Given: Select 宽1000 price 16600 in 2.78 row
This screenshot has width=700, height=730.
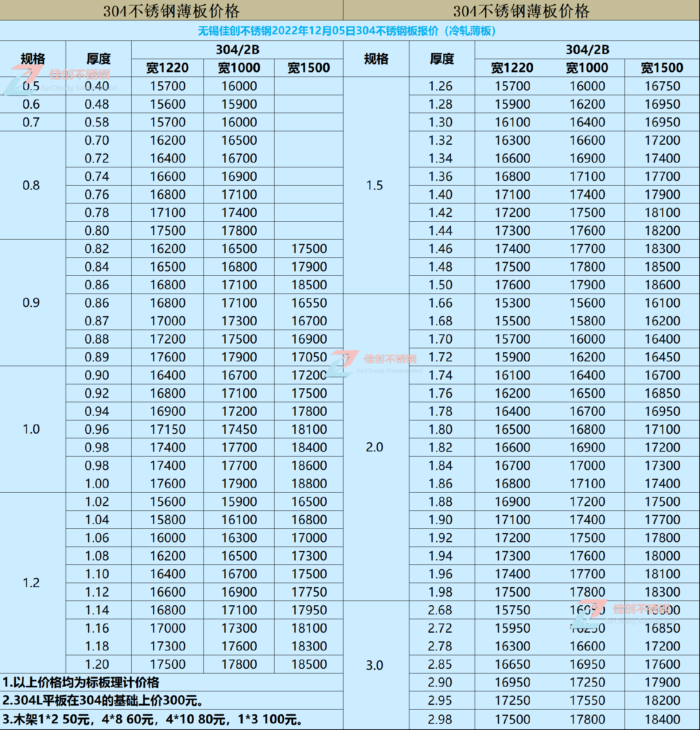Looking at the screenshot, I should click(x=588, y=646).
